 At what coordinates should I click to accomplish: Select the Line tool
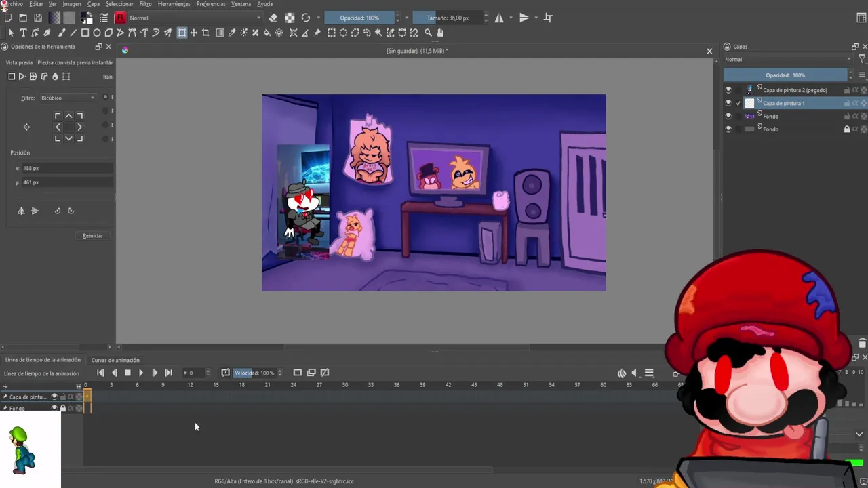(x=73, y=33)
